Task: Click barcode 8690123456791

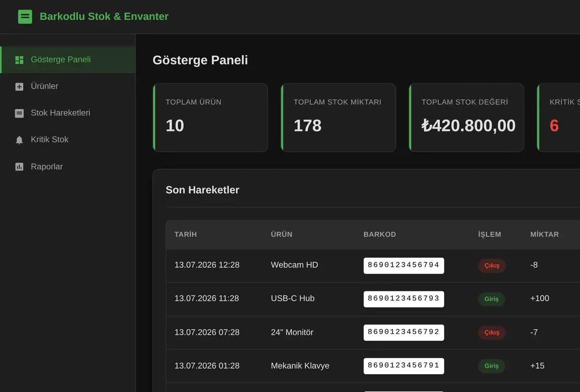Action: [x=404, y=366]
